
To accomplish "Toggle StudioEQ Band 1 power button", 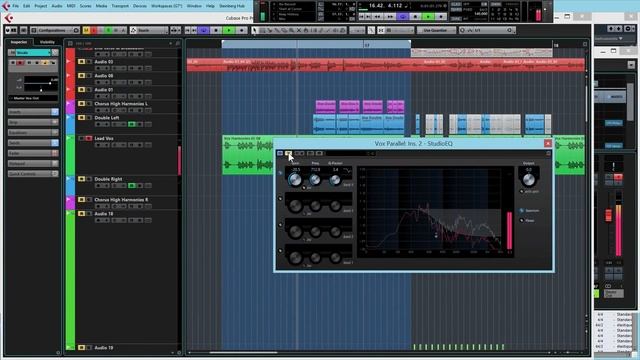I will 280,173.
